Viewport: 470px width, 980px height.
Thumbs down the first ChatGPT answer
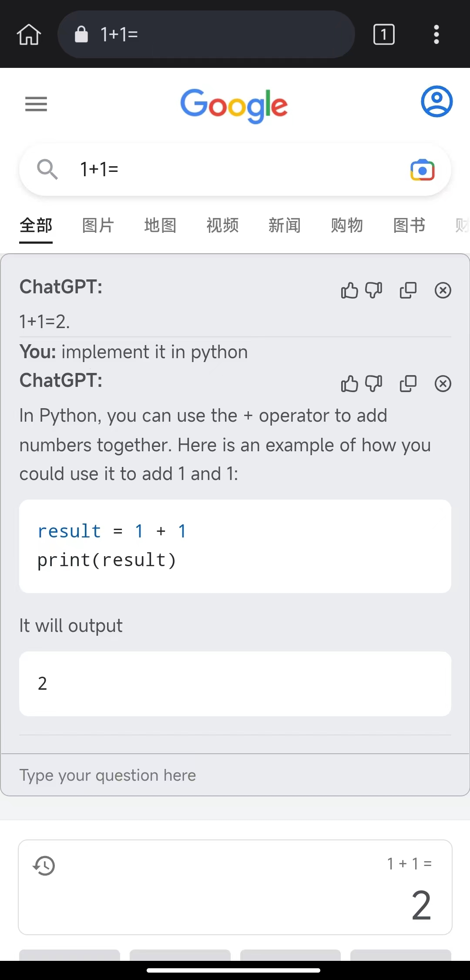click(x=374, y=290)
